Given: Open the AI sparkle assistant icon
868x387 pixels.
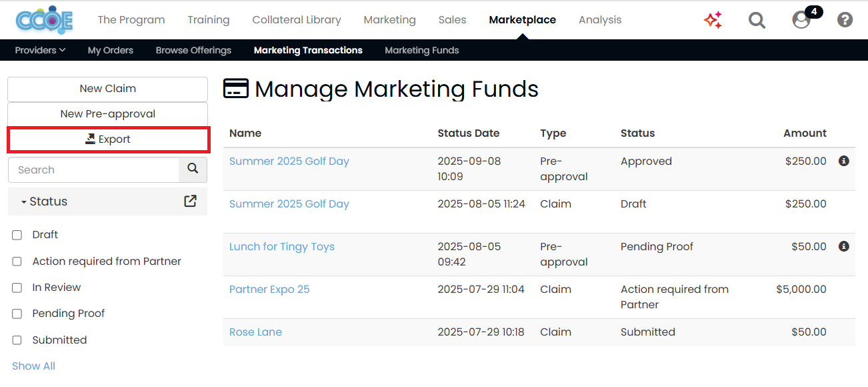Looking at the screenshot, I should pyautogui.click(x=713, y=20).
